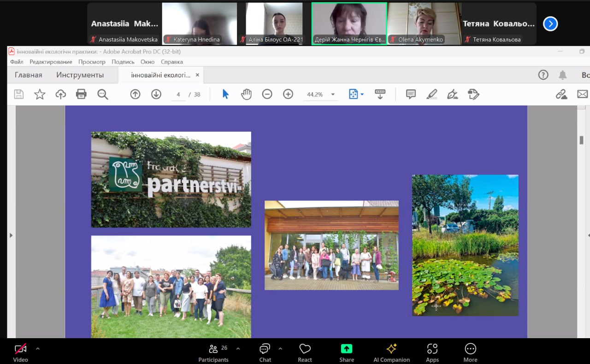Toggle Zoom video on
The image size is (590, 364).
coord(20,353)
